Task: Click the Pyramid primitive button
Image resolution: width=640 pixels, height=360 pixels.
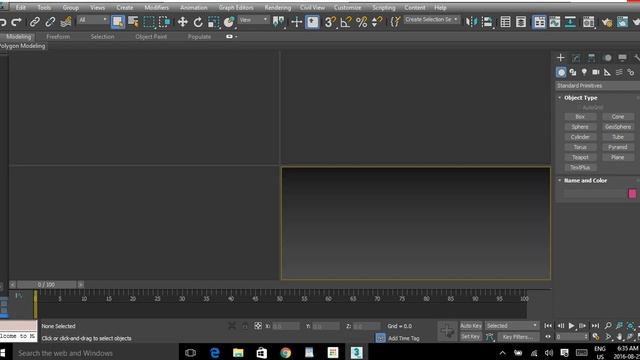Action: coord(618,147)
